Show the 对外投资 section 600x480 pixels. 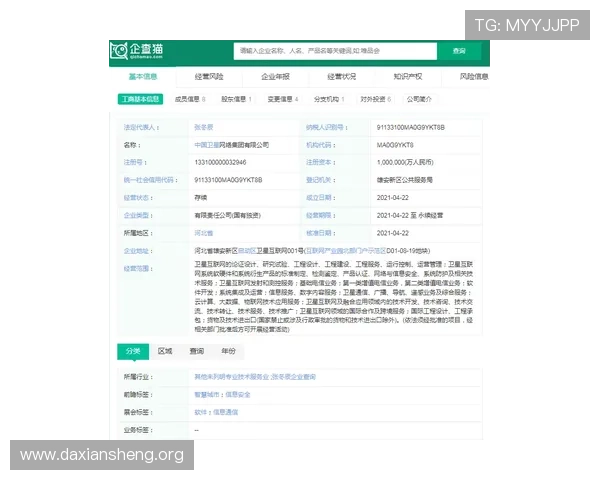click(x=375, y=99)
